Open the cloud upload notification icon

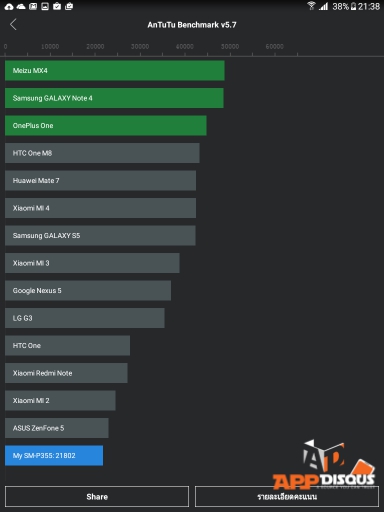click(9, 6)
